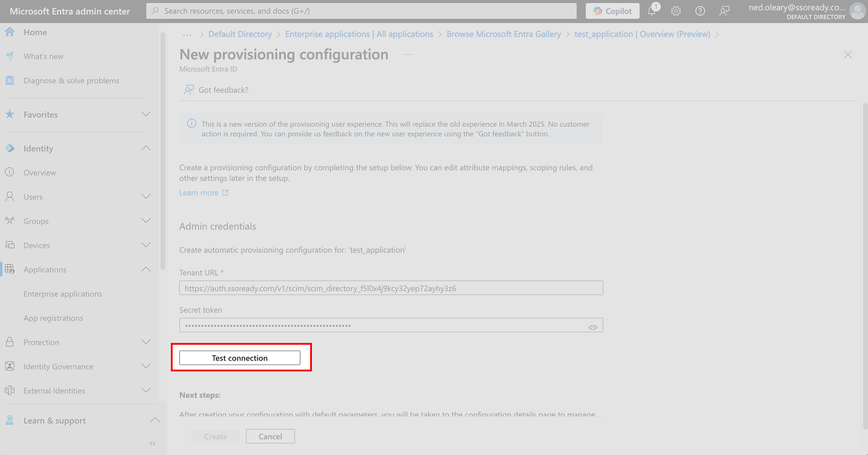Expand the Devices menu chevron

pos(146,245)
